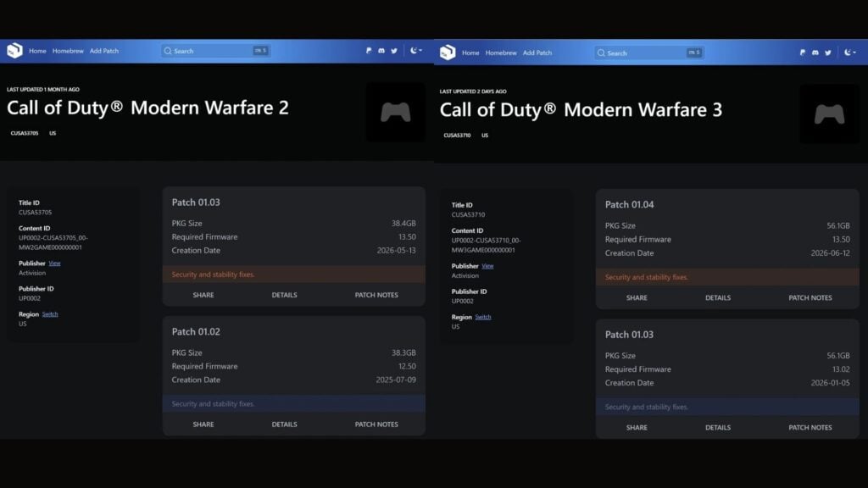Open Details for Modern Warfare 3 Patch 01.04

(718, 297)
